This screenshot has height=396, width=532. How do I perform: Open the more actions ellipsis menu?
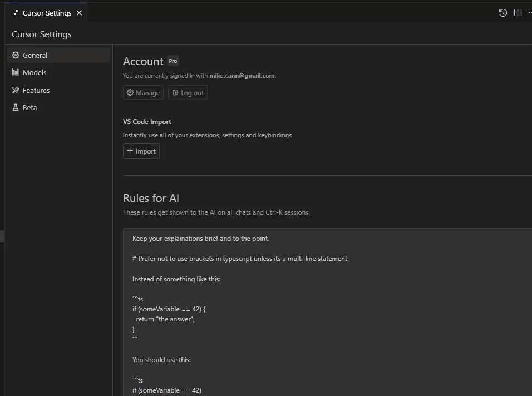(529, 13)
